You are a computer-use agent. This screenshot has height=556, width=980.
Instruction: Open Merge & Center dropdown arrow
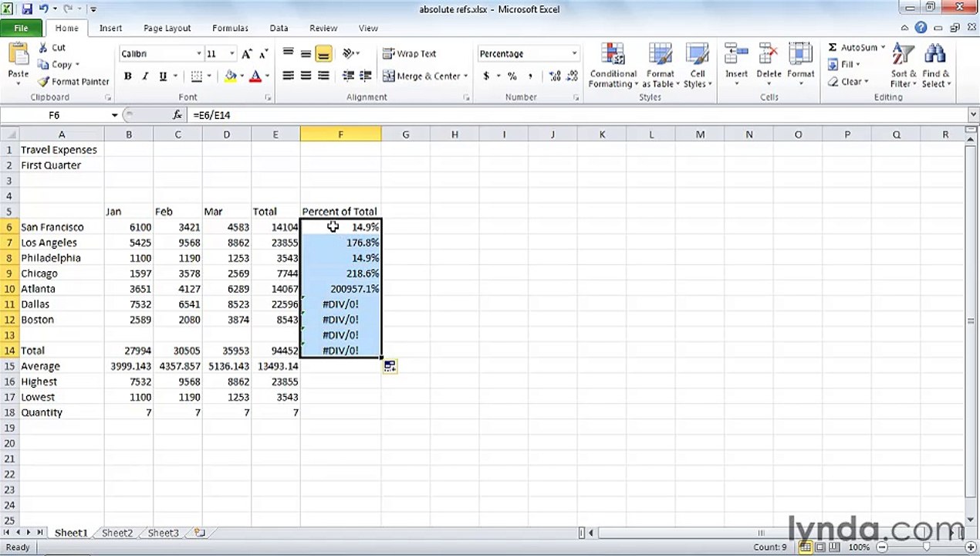[466, 76]
